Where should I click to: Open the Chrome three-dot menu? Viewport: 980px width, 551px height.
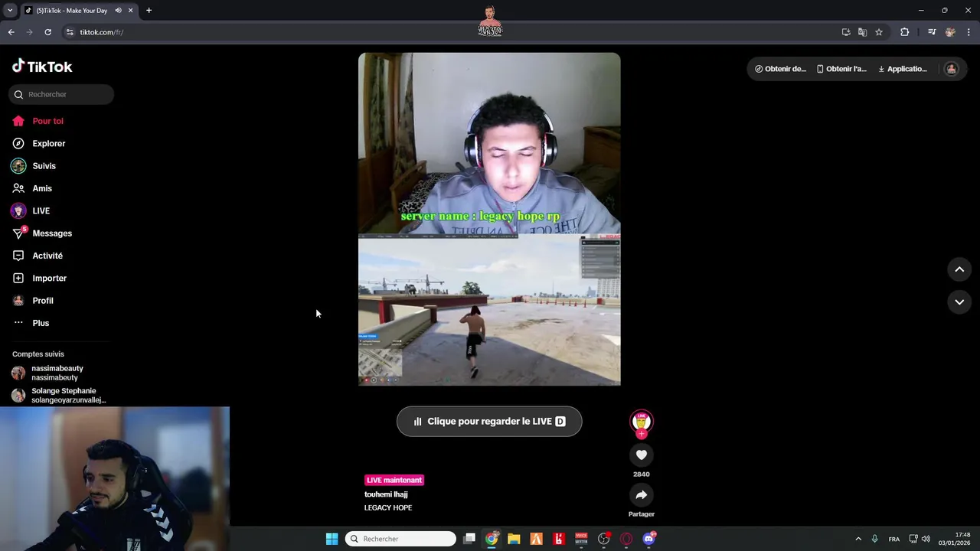click(x=969, y=32)
